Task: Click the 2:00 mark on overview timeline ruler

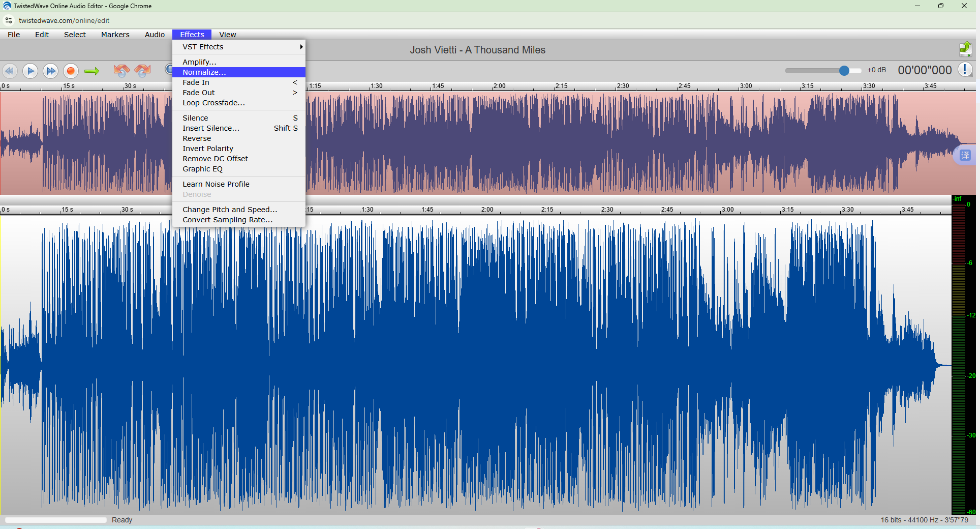Action: click(x=499, y=86)
